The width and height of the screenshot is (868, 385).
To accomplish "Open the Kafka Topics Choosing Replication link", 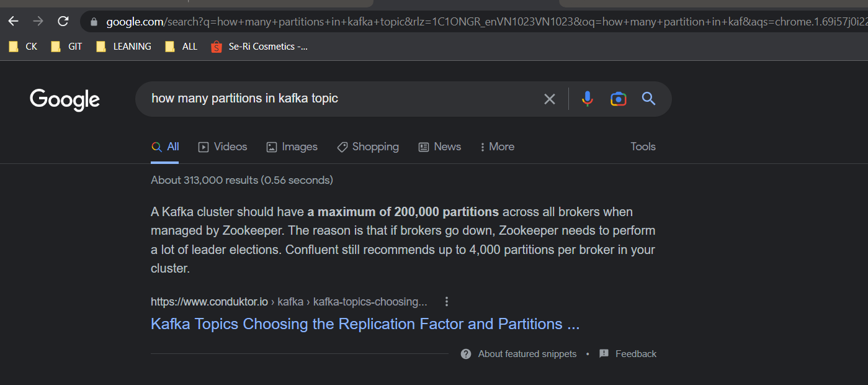I will tap(365, 324).
